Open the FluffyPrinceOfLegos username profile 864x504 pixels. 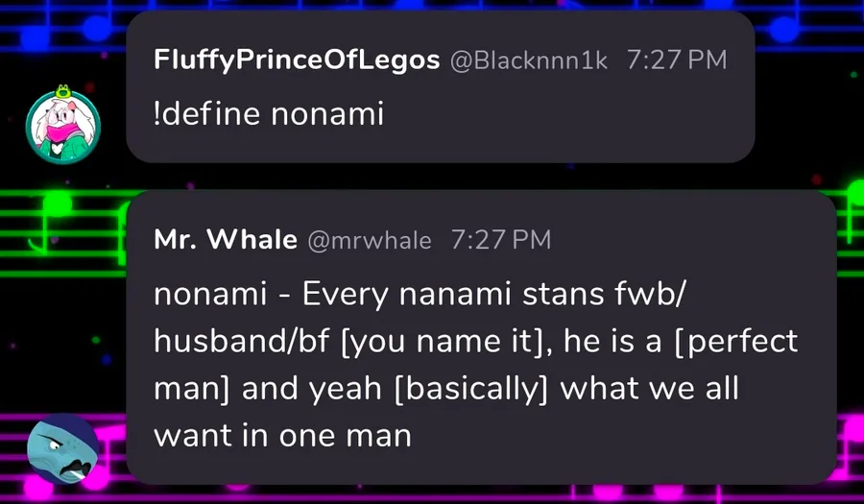[x=296, y=60]
